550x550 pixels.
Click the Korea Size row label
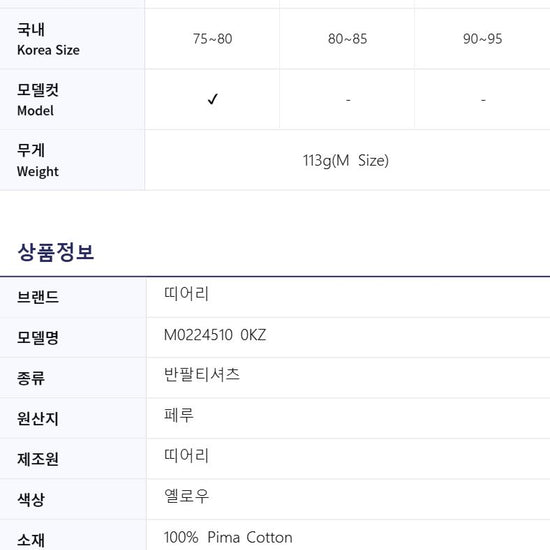(x=48, y=39)
